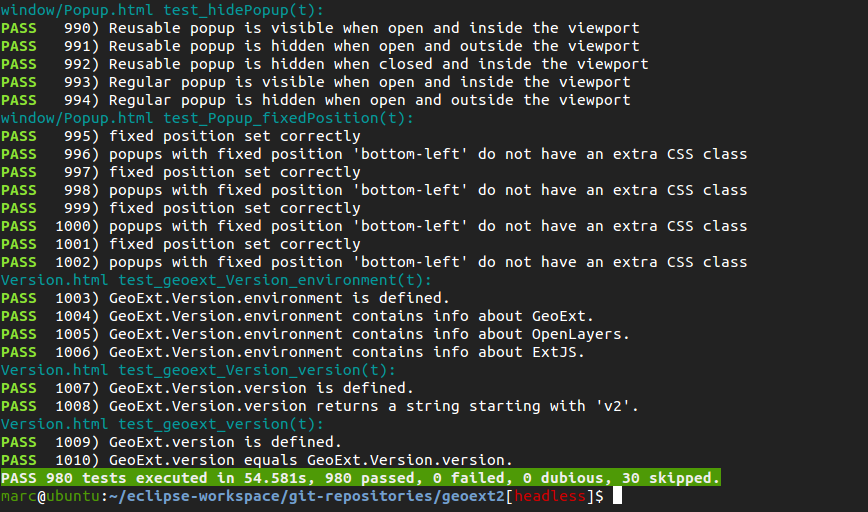Click the test 990 result line
Screen dimensions: 868x512
(320, 28)
